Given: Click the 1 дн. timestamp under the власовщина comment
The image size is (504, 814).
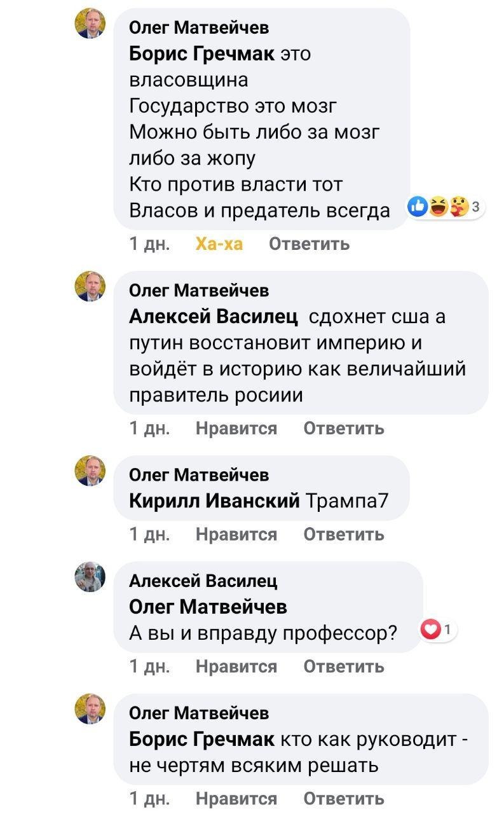Looking at the screenshot, I should pyautogui.click(x=149, y=244).
